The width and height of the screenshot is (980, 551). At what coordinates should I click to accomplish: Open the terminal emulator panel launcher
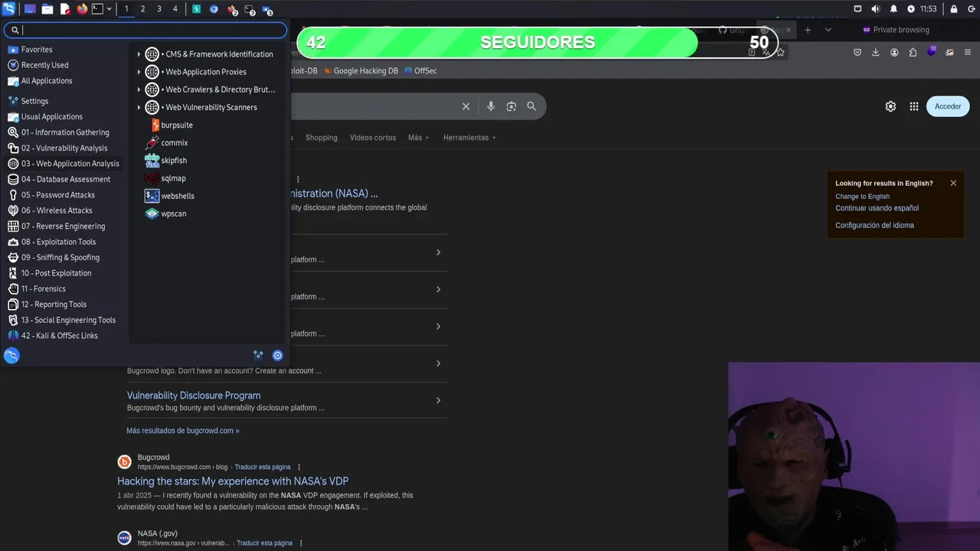(x=97, y=9)
